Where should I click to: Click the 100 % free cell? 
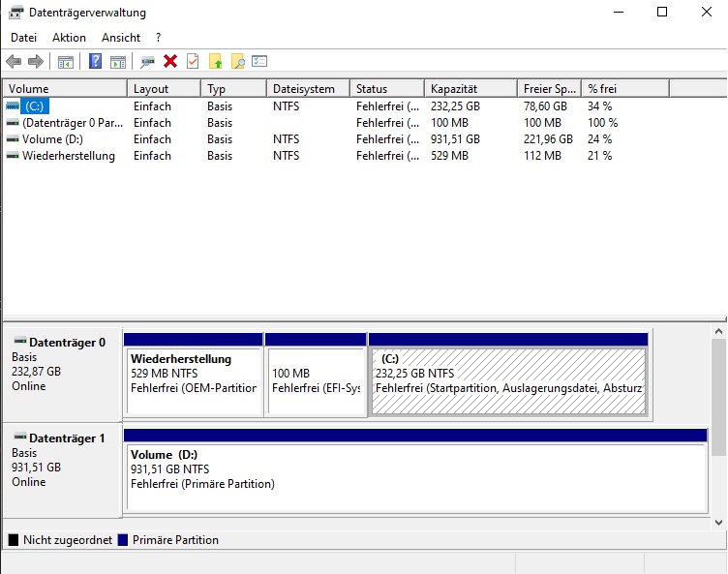(x=603, y=123)
